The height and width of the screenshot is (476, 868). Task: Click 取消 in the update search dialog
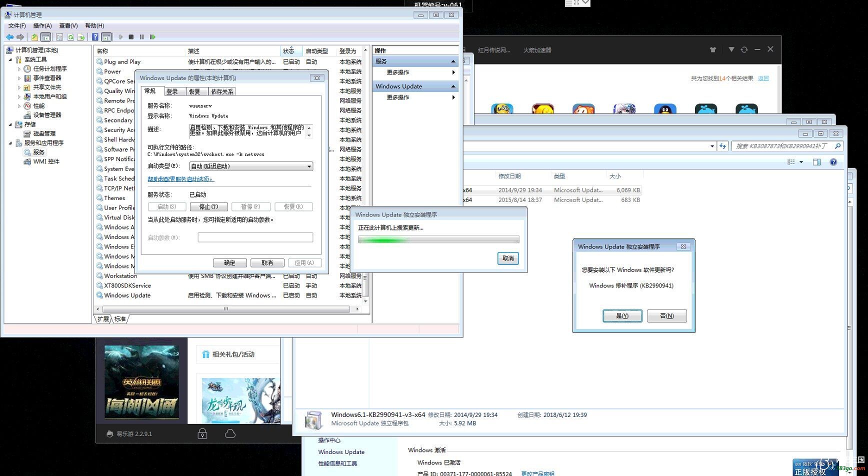click(x=508, y=258)
